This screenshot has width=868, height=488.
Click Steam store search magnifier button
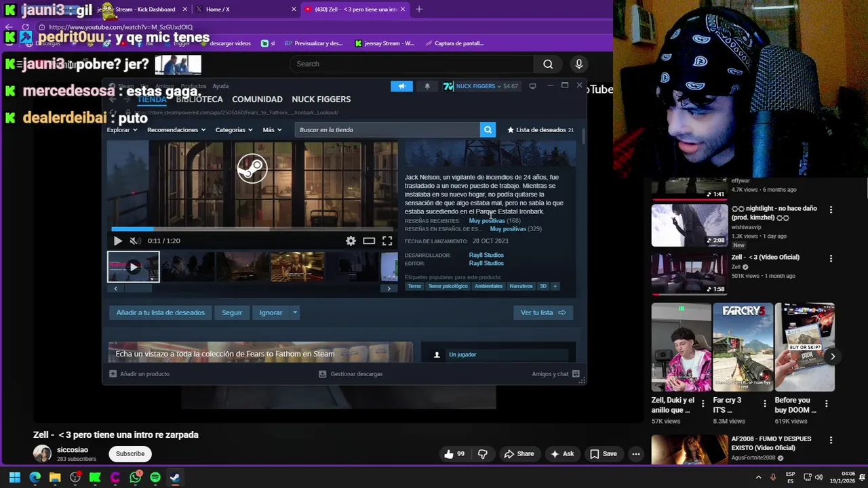point(488,129)
